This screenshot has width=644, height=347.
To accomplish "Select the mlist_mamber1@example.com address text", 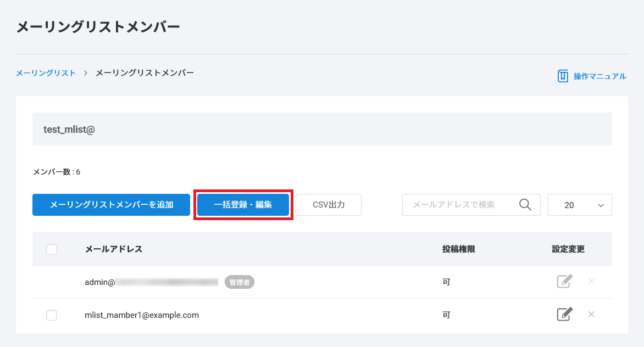I will pos(141,315).
